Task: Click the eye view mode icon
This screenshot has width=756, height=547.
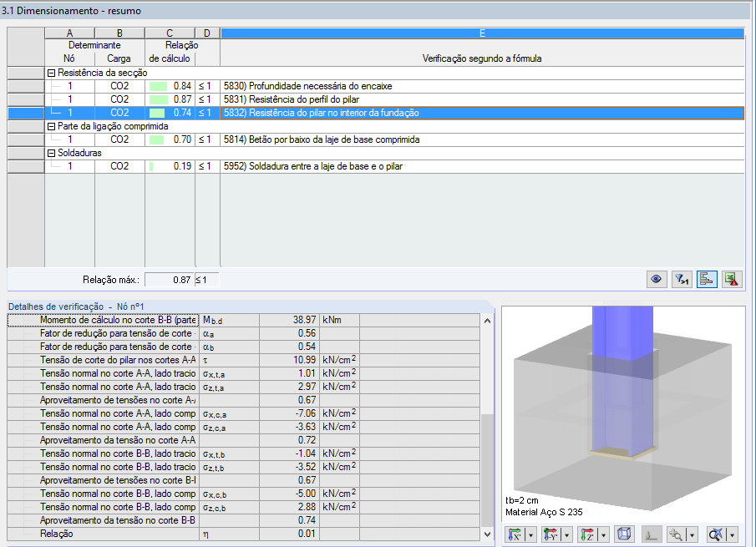Action: click(x=657, y=279)
